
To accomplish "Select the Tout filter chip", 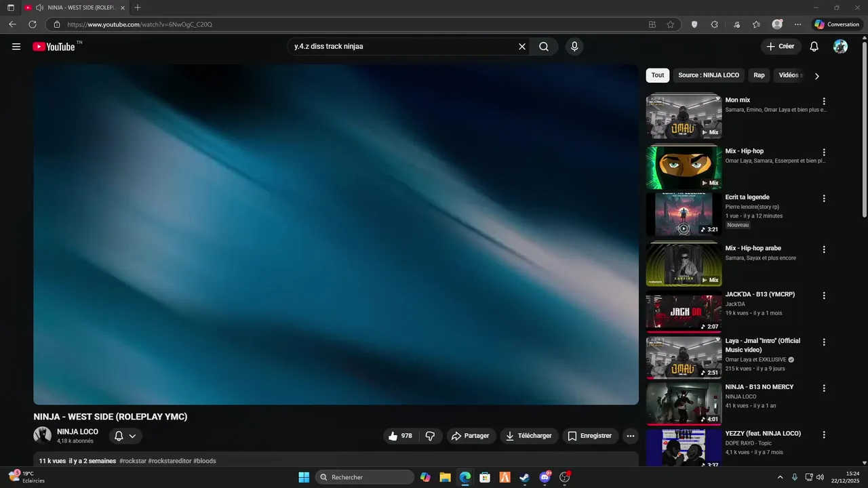I will (x=658, y=75).
